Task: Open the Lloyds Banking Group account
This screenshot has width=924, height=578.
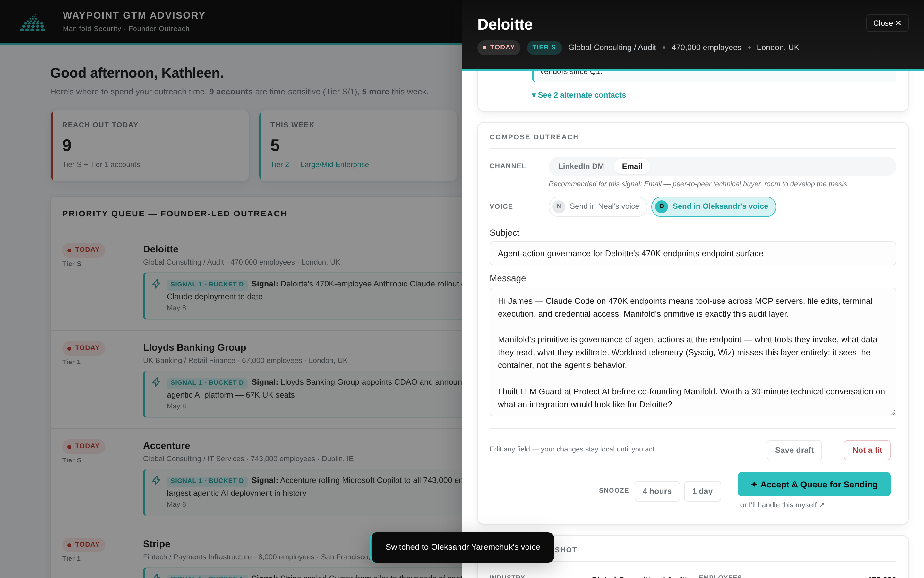Action: tap(194, 347)
